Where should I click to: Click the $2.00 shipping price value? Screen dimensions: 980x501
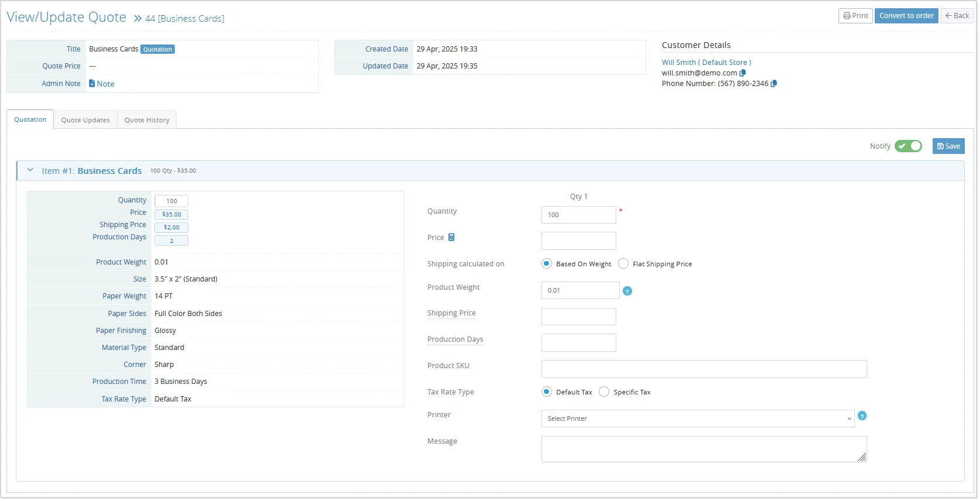tap(171, 228)
